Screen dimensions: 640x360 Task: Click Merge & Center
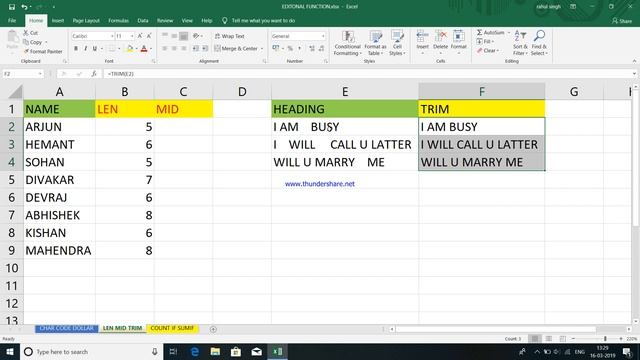[236, 48]
